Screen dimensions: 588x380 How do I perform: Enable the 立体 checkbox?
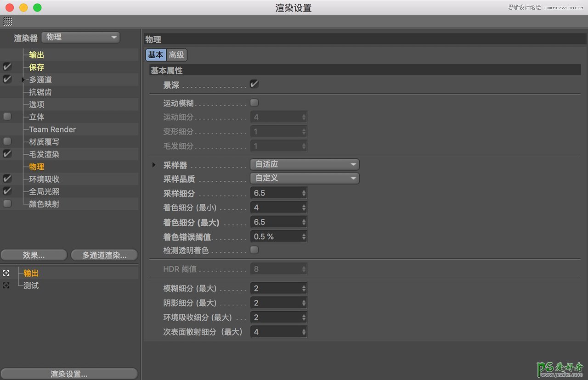coord(7,117)
